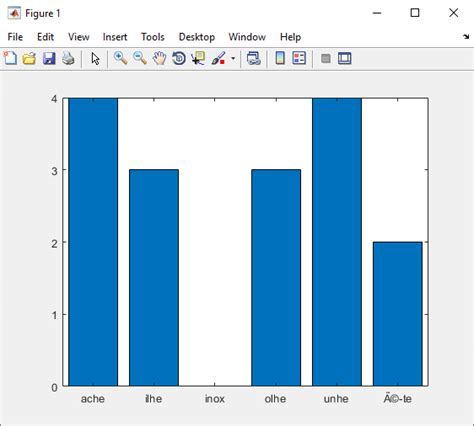Click the MATLAB logo in the title bar

[x=14, y=13]
